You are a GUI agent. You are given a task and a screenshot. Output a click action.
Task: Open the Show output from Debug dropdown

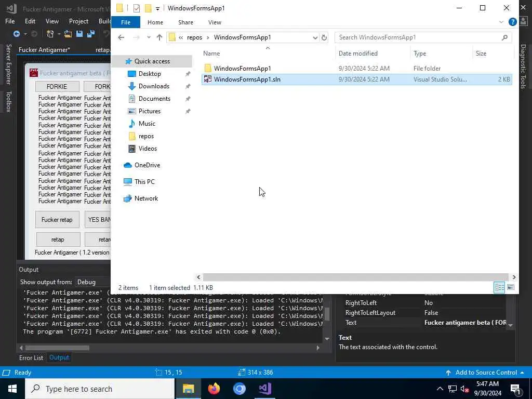pos(91,282)
